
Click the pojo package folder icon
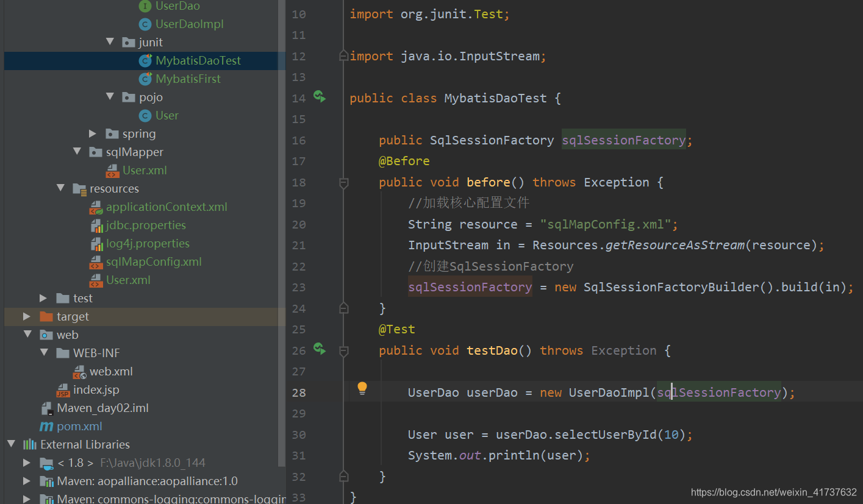click(128, 98)
